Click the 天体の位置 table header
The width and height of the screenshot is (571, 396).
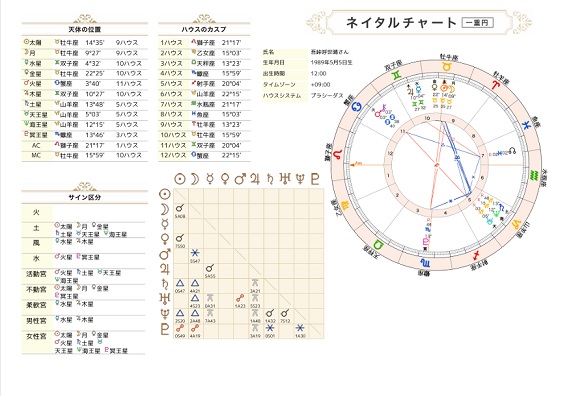coord(84,29)
